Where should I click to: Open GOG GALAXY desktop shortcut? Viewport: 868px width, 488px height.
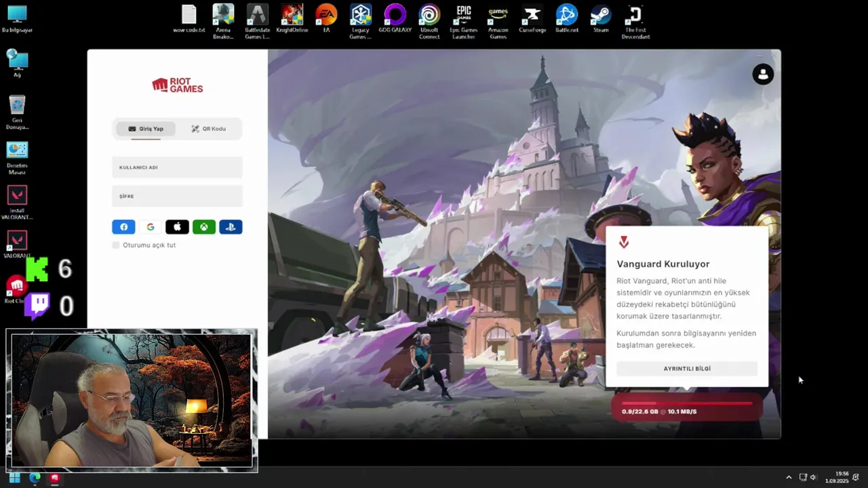coord(395,19)
